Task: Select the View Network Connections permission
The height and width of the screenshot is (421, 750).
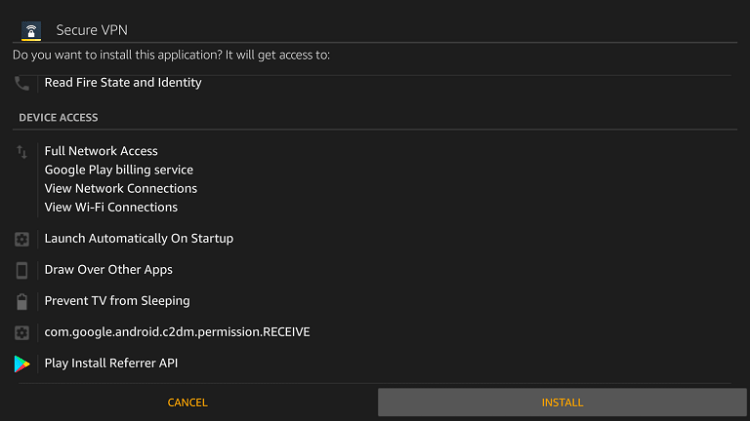Action: tap(121, 188)
